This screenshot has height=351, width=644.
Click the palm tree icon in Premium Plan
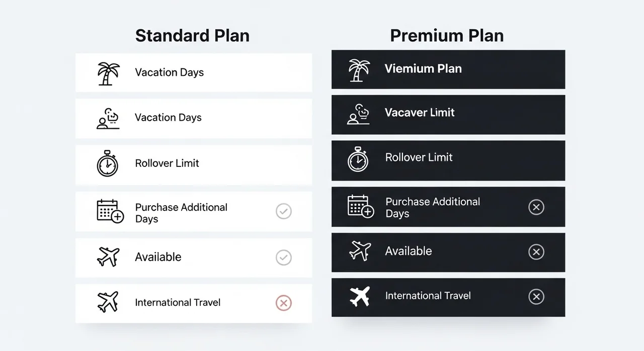359,70
